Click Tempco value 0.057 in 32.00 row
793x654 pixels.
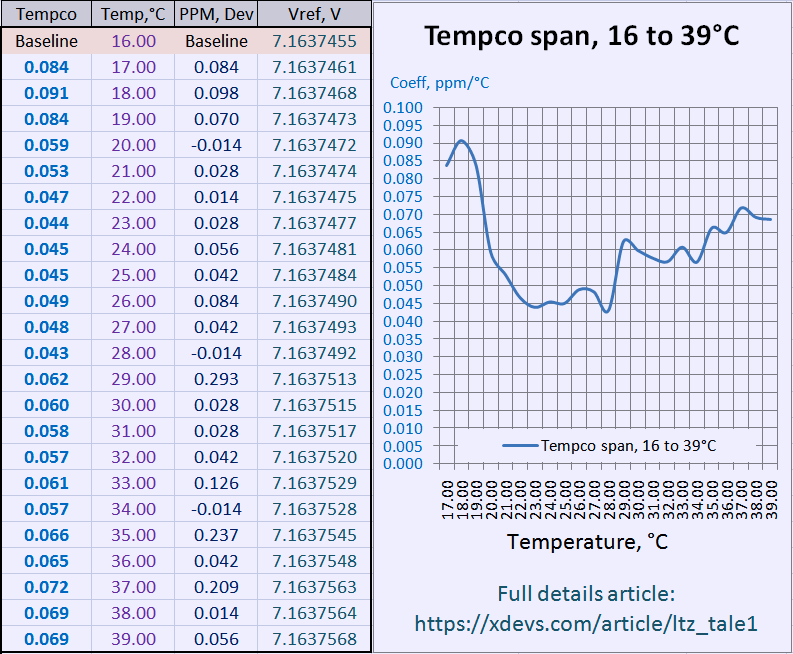tap(47, 457)
